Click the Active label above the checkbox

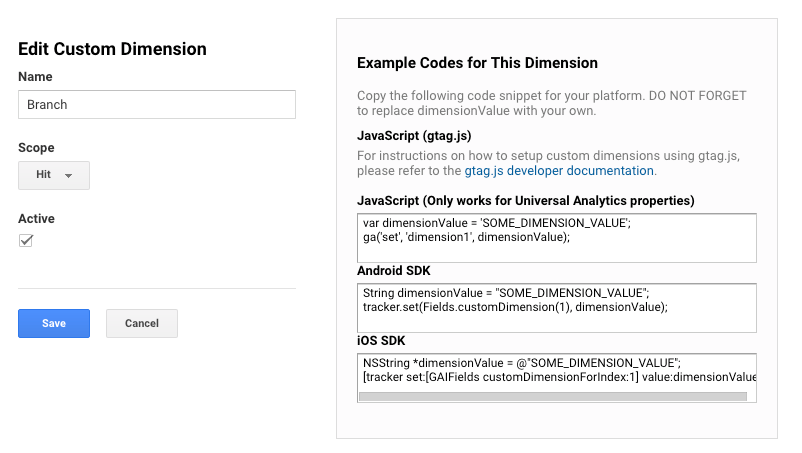[36, 219]
